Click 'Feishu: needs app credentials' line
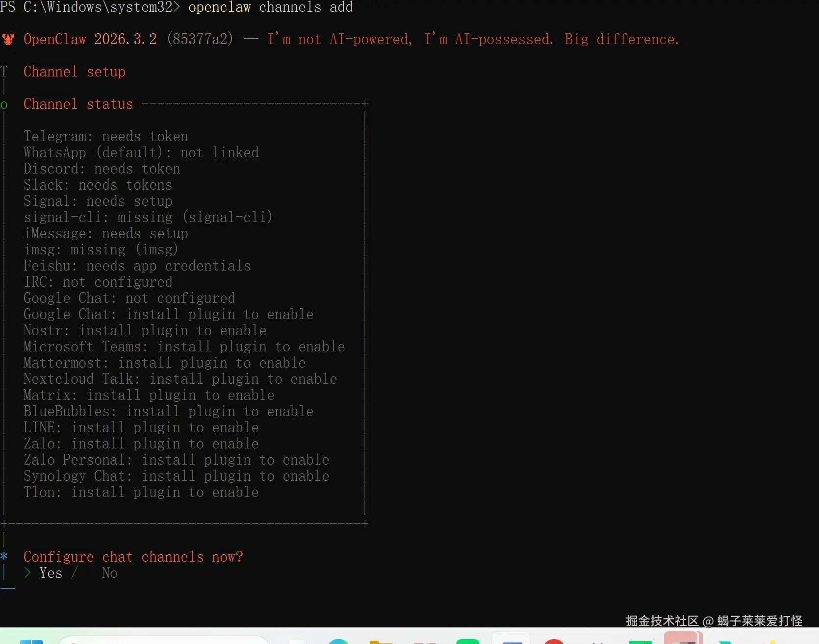The width and height of the screenshot is (819, 644). pyautogui.click(x=137, y=266)
